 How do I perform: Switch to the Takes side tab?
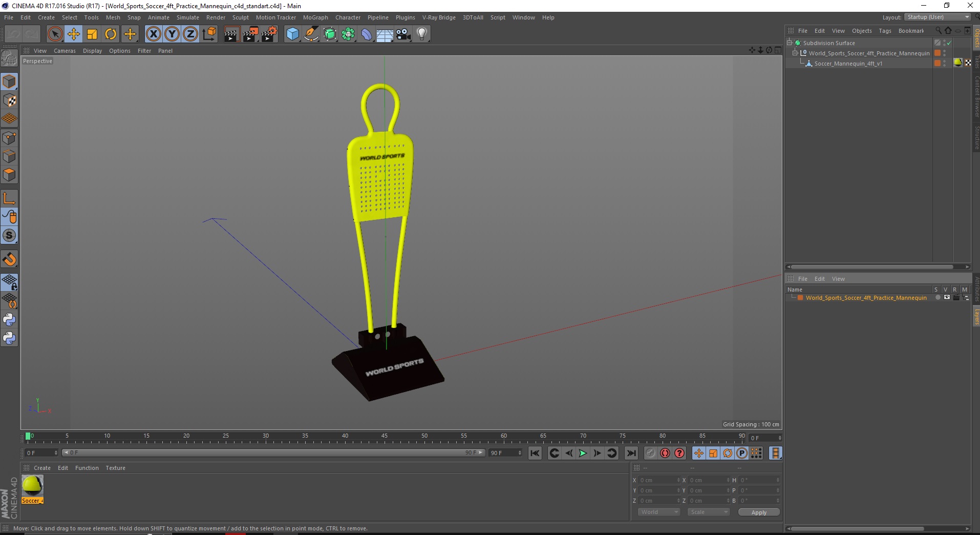point(976,63)
